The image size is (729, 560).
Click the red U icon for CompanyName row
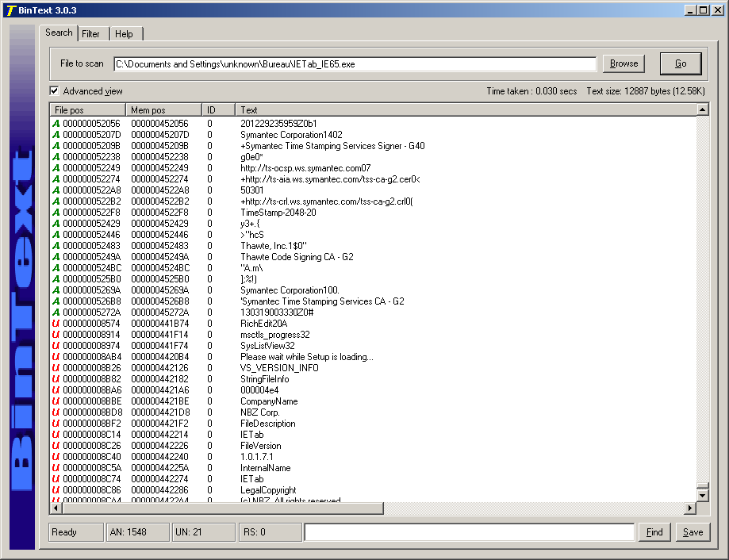click(x=56, y=401)
